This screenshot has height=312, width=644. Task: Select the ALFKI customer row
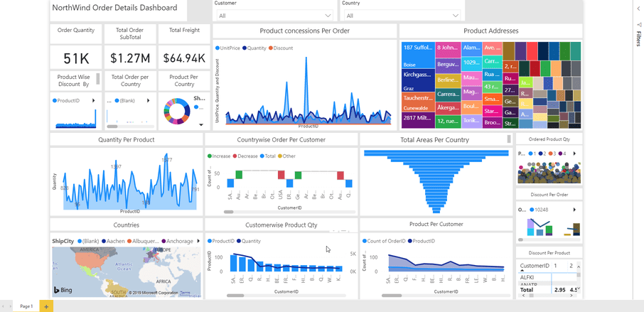(527, 277)
